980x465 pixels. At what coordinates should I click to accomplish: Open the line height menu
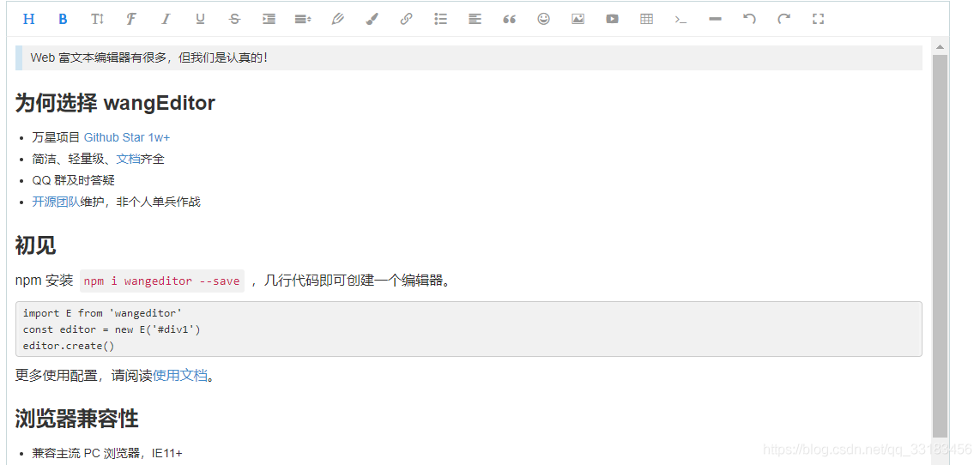pos(303,20)
